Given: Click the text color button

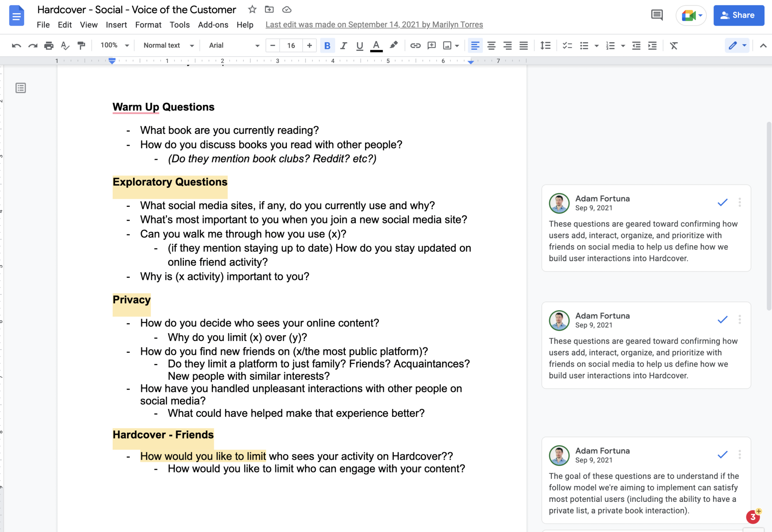Looking at the screenshot, I should 376,46.
